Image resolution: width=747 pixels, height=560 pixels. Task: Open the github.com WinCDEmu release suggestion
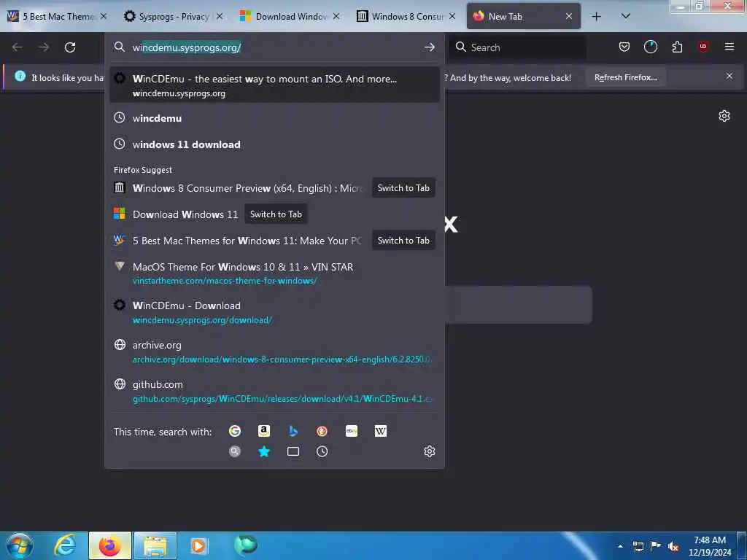pyautogui.click(x=274, y=391)
